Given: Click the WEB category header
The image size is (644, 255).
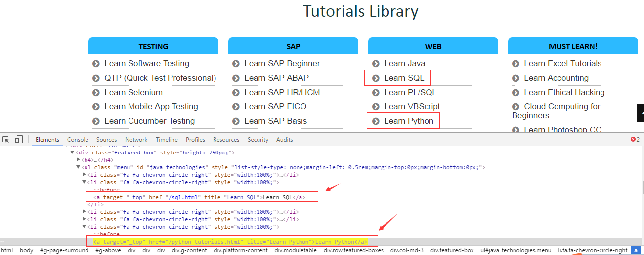Looking at the screenshot, I should tap(433, 46).
